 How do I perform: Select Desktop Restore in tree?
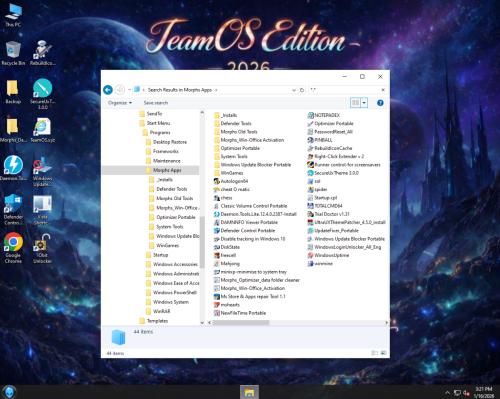166,142
